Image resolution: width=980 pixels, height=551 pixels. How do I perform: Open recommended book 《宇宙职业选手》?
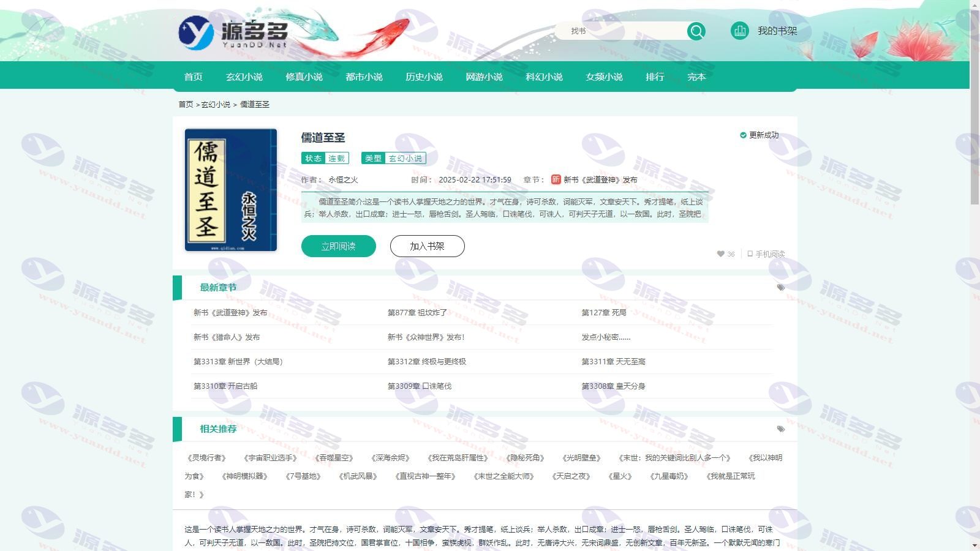(270, 458)
